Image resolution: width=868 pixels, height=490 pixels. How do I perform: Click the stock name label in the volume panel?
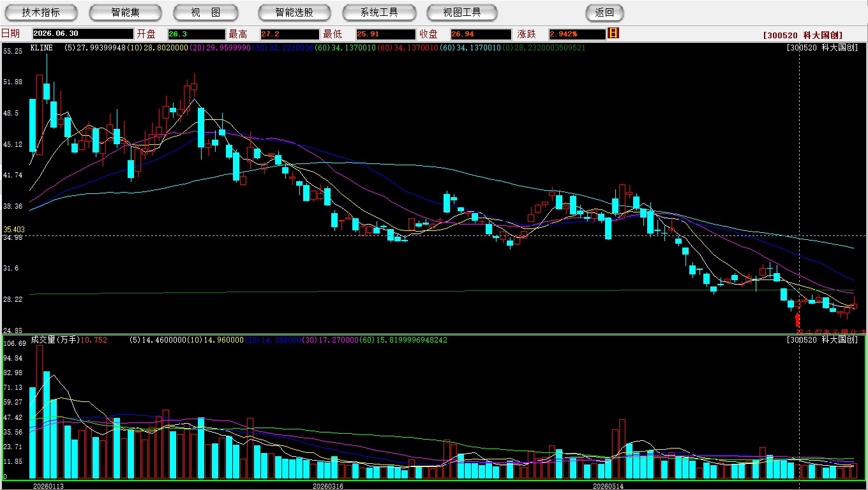click(x=823, y=340)
